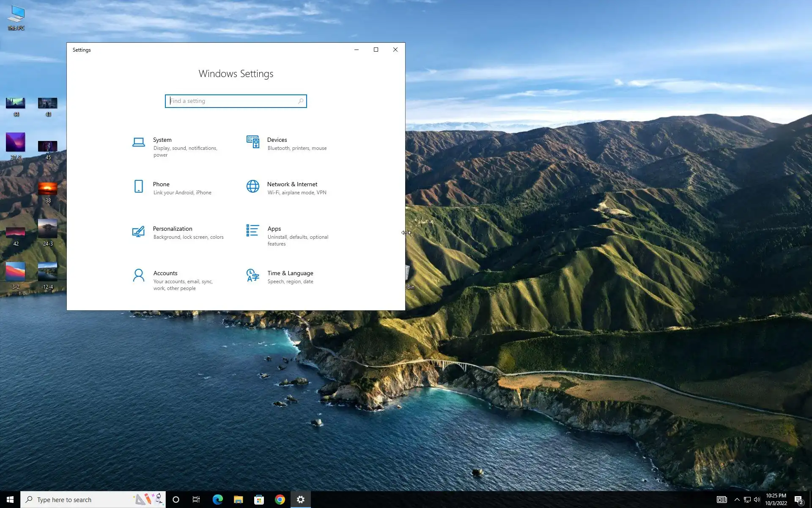
Task: Click the Find a setting search box
Action: pyautogui.click(x=232, y=101)
